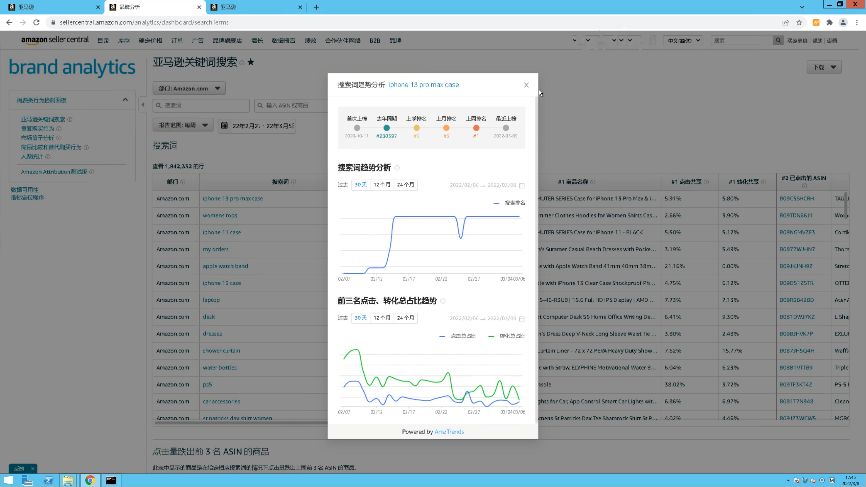
Task: Click the amazon seller central logo
Action: (x=55, y=40)
